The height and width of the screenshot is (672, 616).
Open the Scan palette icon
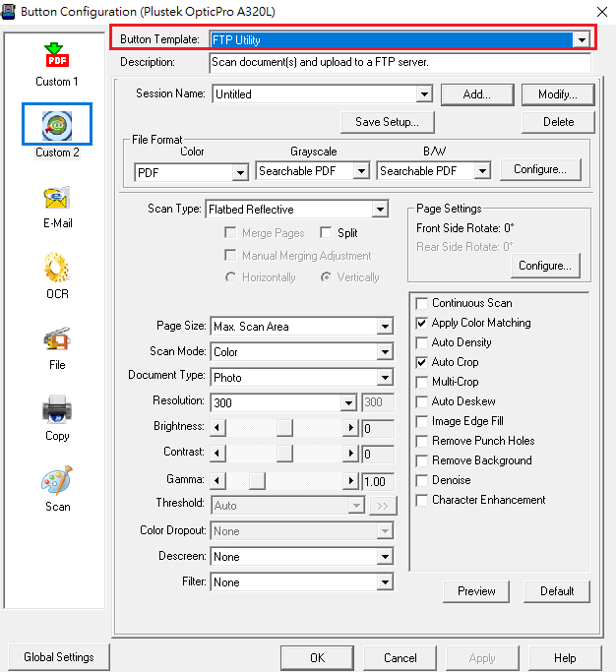pos(57,481)
